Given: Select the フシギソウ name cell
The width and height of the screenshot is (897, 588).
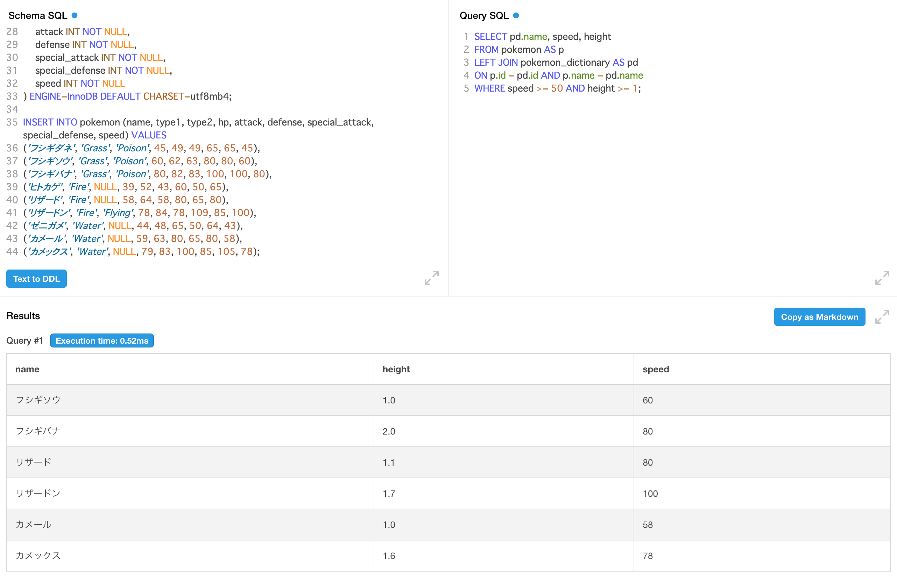Looking at the screenshot, I should pos(190,400).
